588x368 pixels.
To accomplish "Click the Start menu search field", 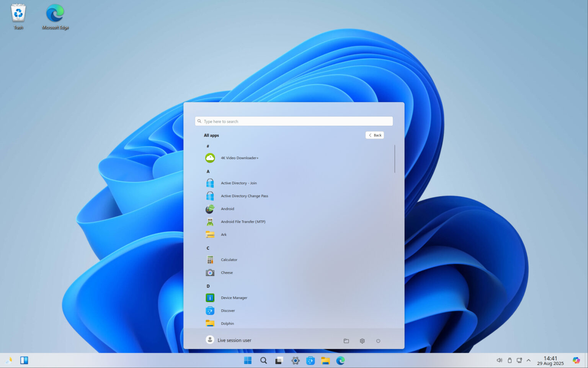I will point(294,121).
